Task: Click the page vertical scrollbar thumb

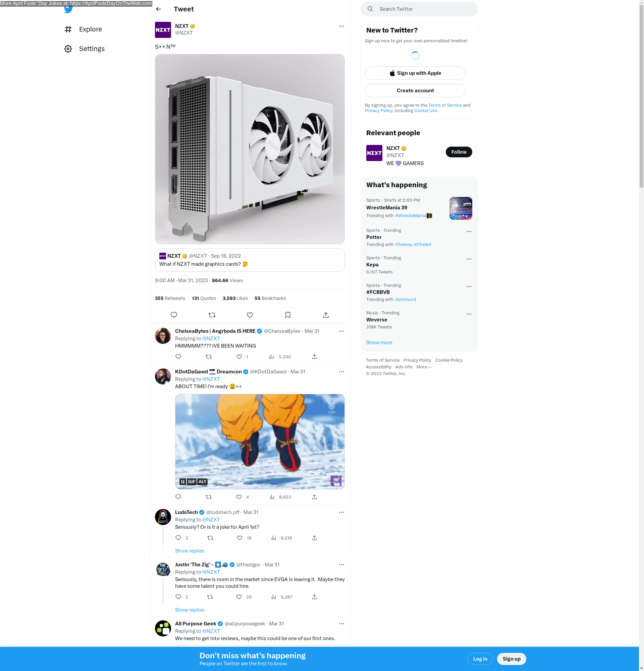Action: pyautogui.click(x=641, y=96)
